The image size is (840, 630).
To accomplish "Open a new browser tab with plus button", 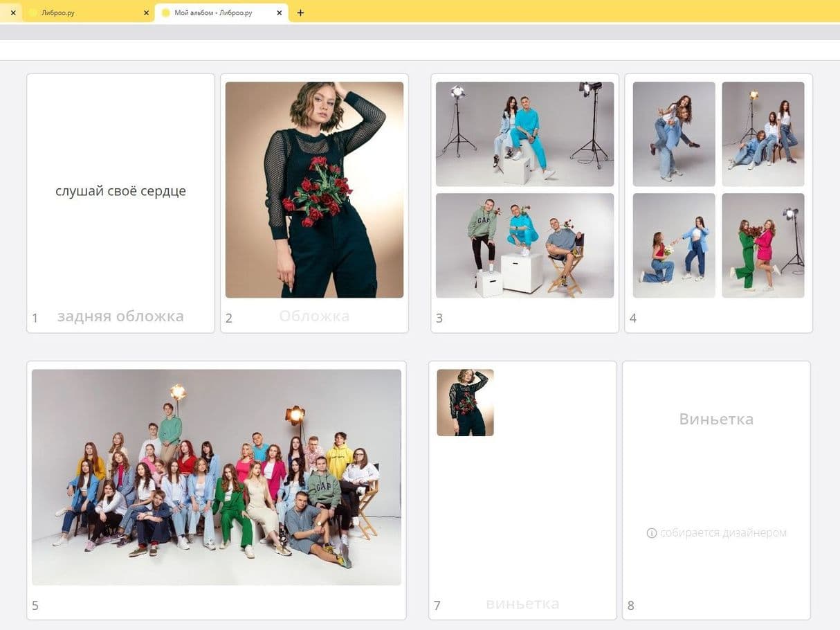I will pyautogui.click(x=300, y=13).
